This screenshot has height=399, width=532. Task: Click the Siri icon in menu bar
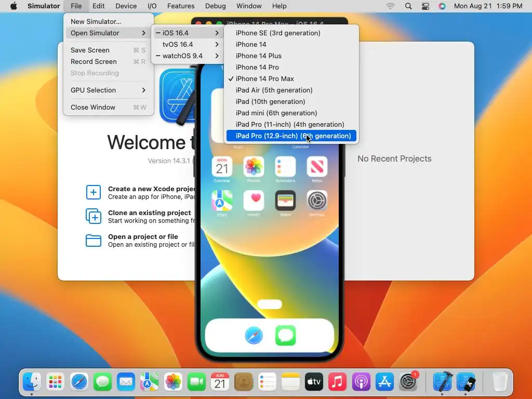point(442,6)
